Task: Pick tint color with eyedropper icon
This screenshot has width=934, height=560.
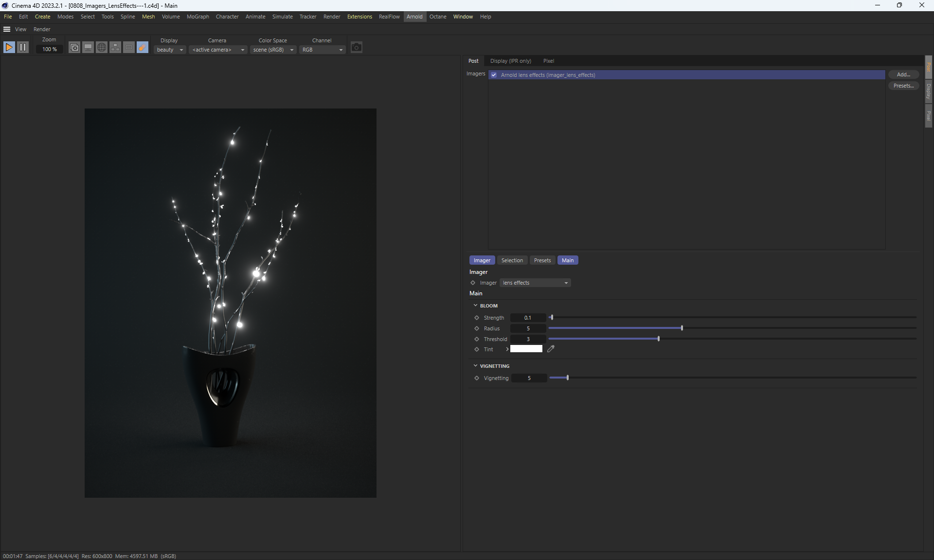Action: 551,349
